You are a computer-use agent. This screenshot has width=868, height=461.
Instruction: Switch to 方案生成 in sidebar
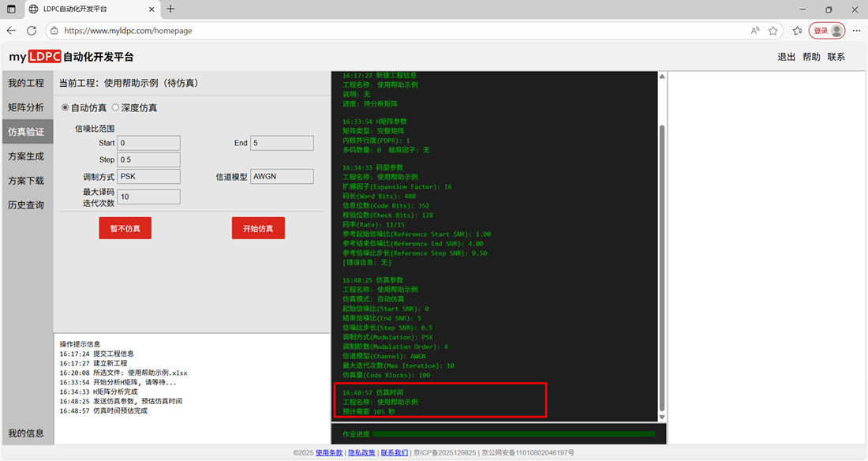coord(26,156)
